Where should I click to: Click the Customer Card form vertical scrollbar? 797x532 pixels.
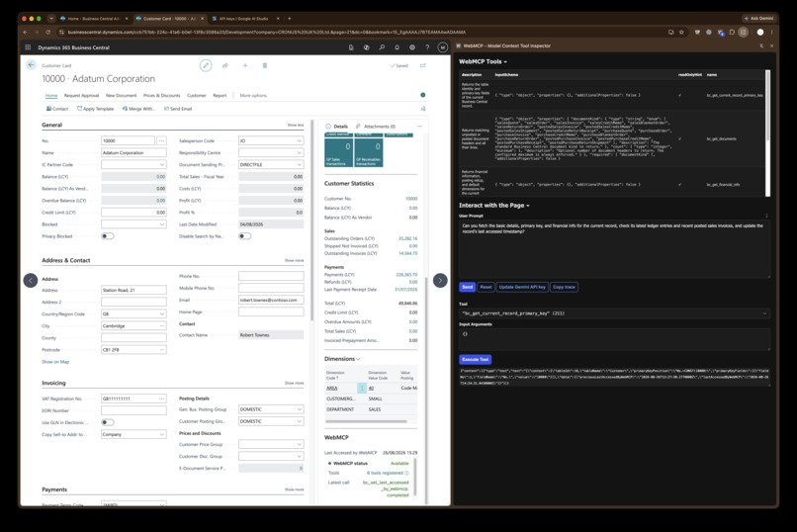(x=311, y=221)
